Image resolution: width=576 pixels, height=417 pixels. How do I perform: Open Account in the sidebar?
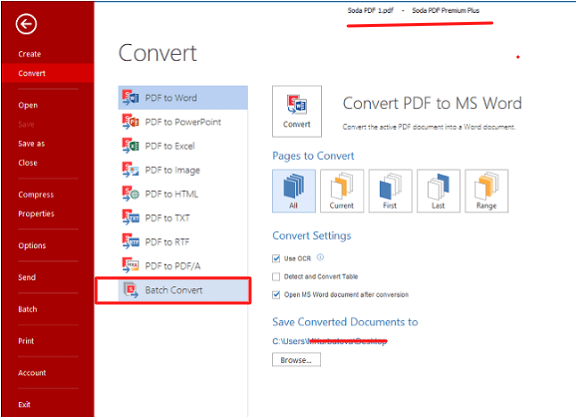pos(32,373)
